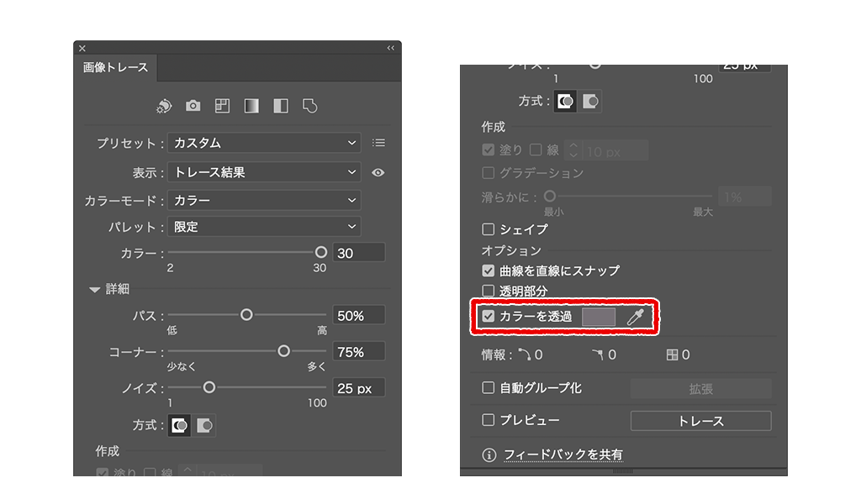
Task: Select the High Color camera preset icon
Action: tap(193, 105)
